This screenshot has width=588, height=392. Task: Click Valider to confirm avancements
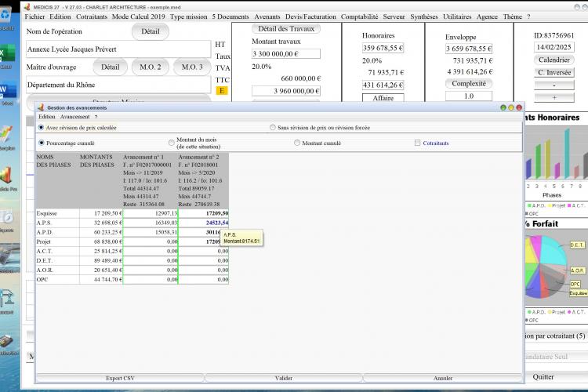284,378
